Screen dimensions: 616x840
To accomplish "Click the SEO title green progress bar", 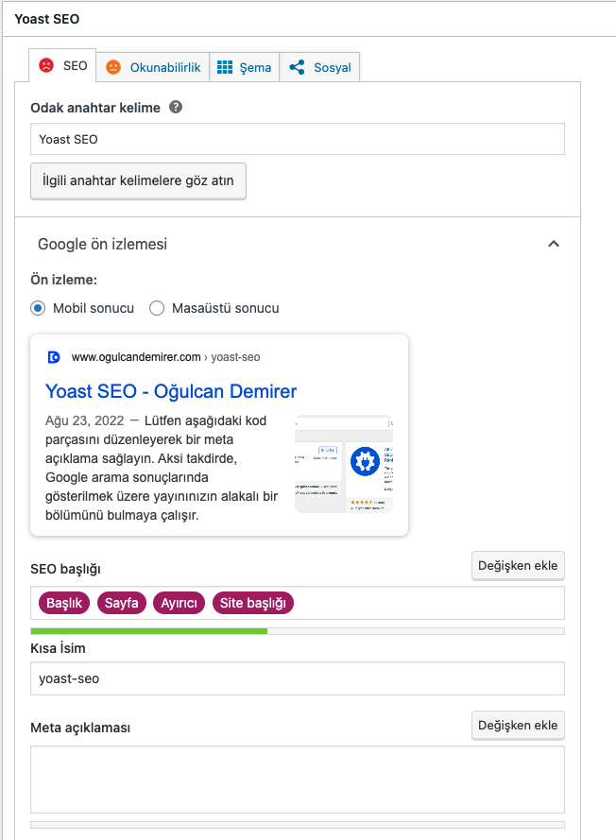I will click(x=149, y=630).
